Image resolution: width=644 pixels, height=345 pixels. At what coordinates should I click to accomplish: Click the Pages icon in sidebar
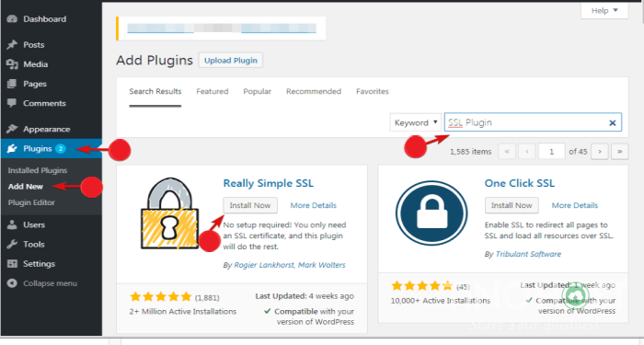(12, 84)
